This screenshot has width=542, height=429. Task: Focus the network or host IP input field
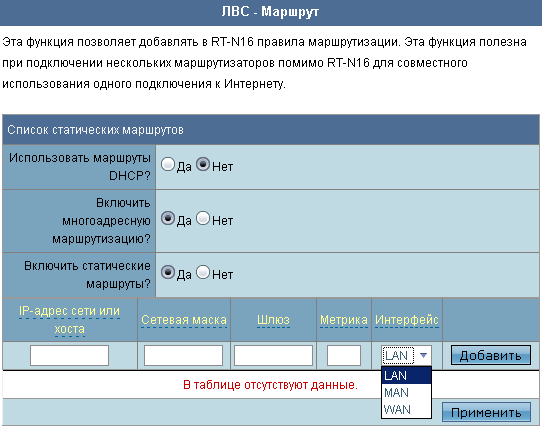69,355
